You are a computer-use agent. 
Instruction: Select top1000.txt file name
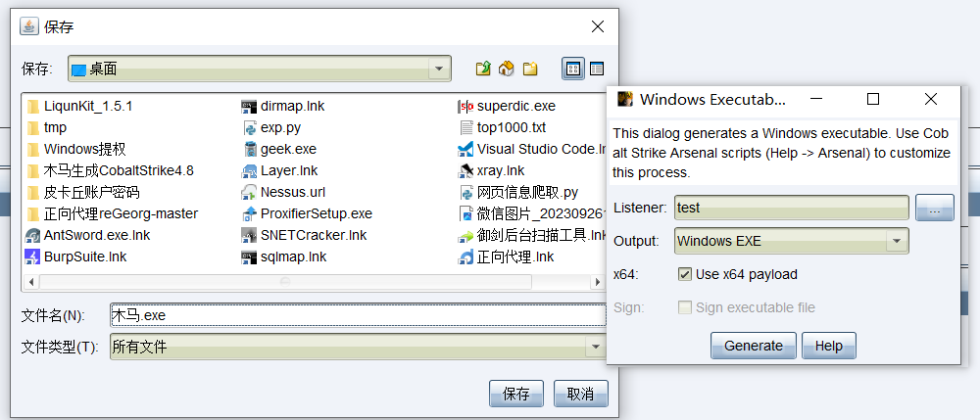pyautogui.click(x=512, y=128)
